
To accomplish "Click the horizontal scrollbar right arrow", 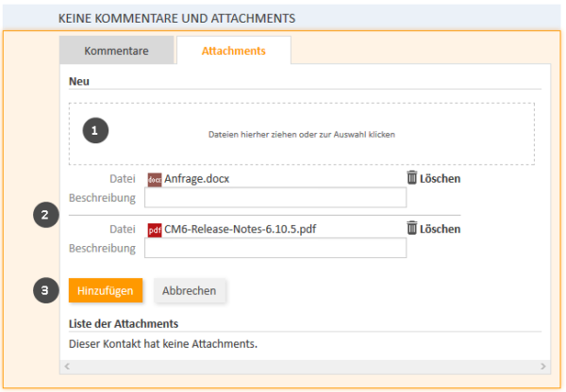I will tap(543, 367).
